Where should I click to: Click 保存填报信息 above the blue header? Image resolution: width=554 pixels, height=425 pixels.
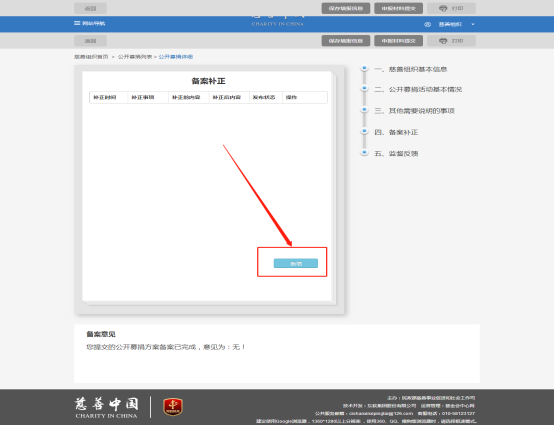click(346, 8)
